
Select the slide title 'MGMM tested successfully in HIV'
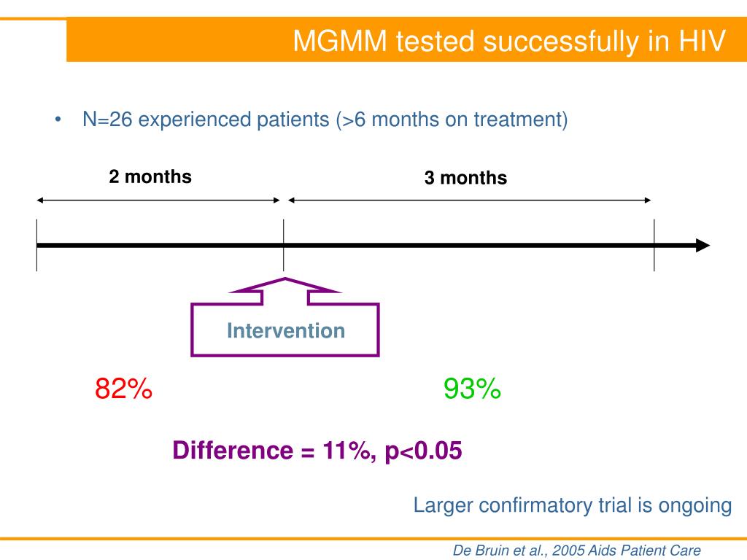(509, 41)
